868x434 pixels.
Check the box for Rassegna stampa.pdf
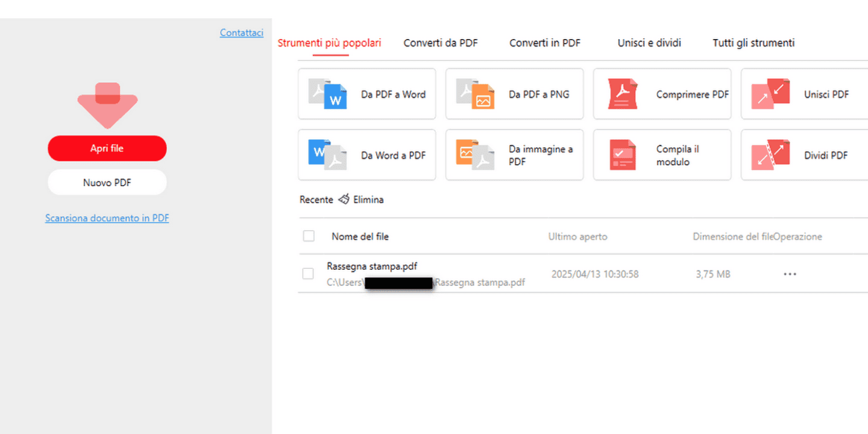click(x=308, y=274)
